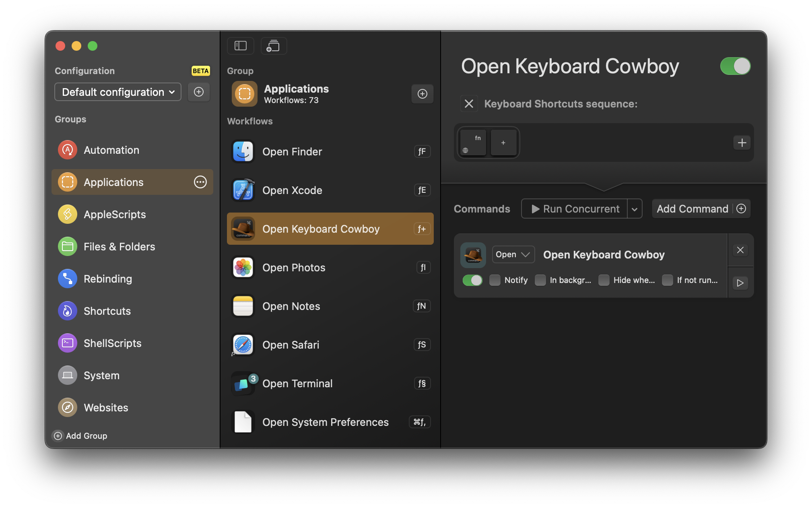Toggle the Open Keyboard Cowboy workflow switch
This screenshot has height=508, width=812.
736,66
